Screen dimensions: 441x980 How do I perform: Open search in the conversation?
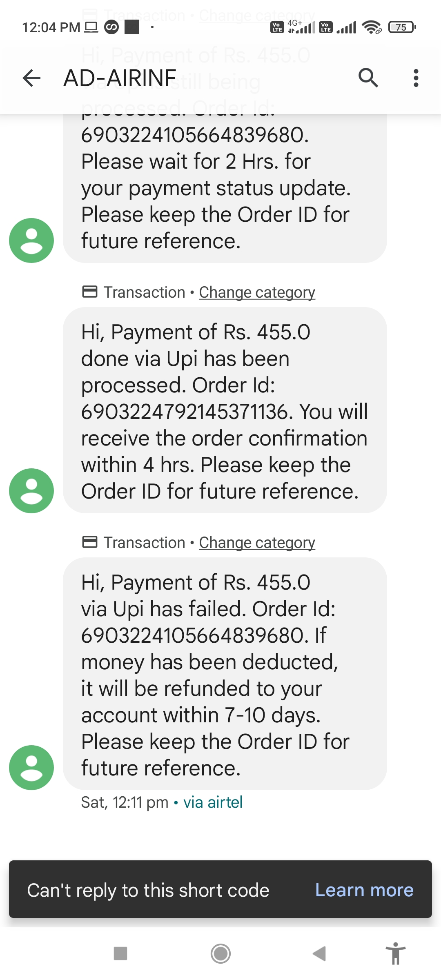[368, 78]
